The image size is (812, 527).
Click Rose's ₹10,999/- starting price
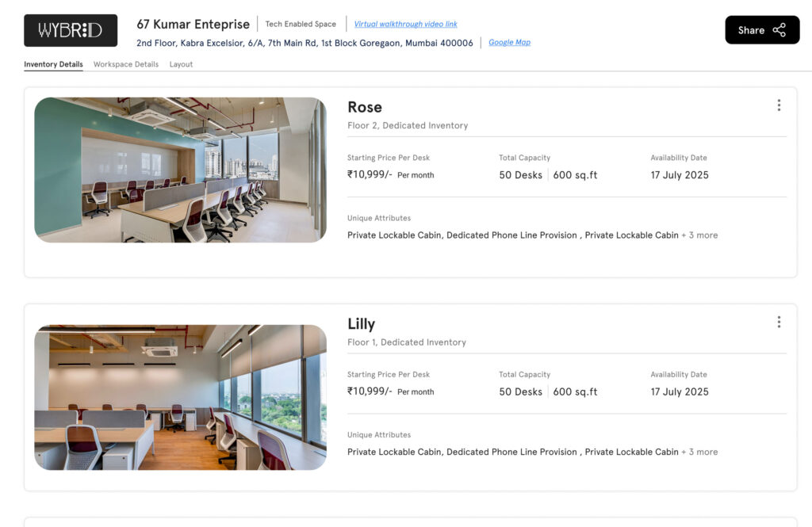coord(370,174)
